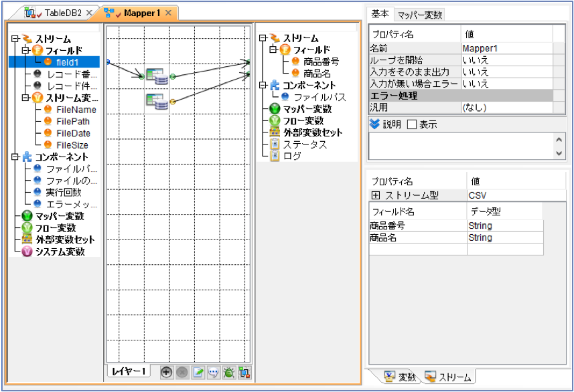Click the String type of 商品名 row
This screenshot has width=574, height=392.
point(505,237)
